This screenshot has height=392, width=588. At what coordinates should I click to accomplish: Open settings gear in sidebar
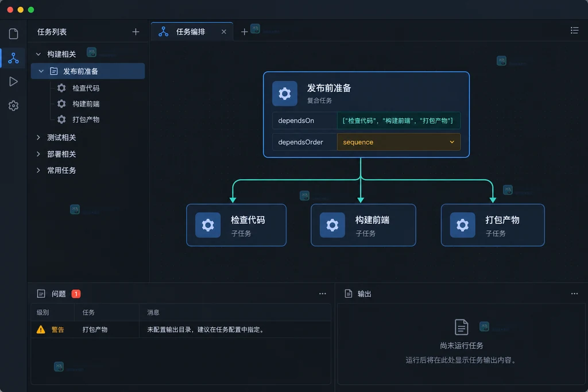(14, 106)
